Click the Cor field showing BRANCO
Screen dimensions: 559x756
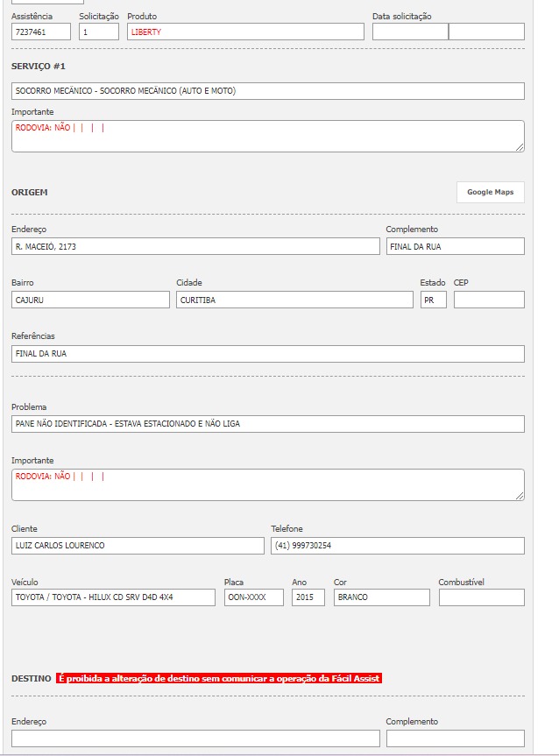coord(382,597)
